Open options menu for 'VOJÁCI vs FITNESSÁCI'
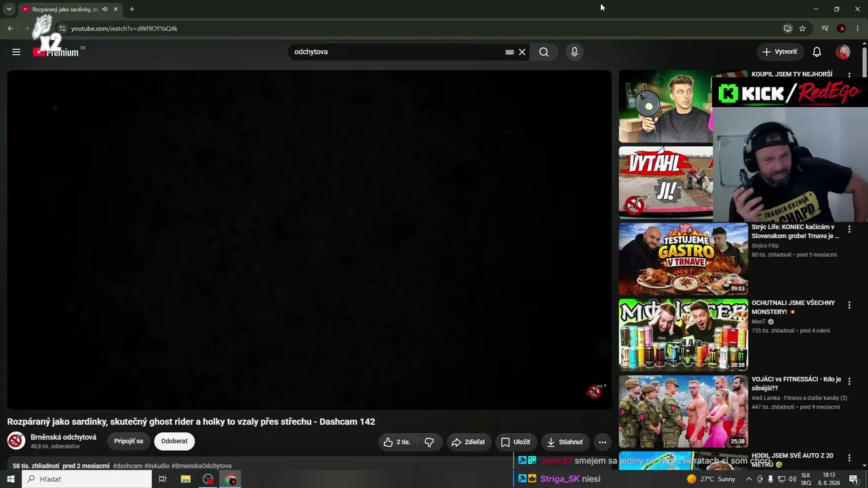 (x=849, y=382)
